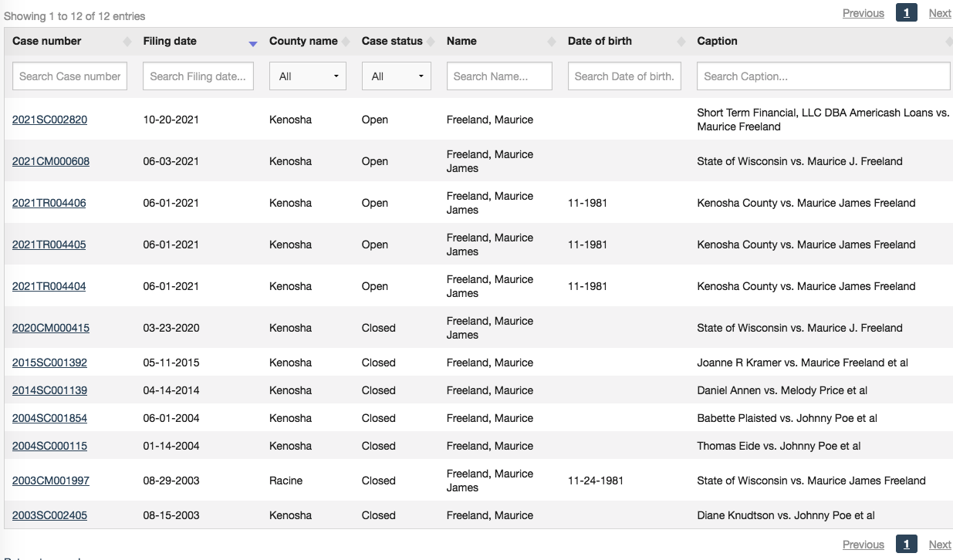Image resolution: width=953 pixels, height=560 pixels.
Task: Select caption Diane Knudtson vs. Johnny Poe
Action: pyautogui.click(x=786, y=515)
